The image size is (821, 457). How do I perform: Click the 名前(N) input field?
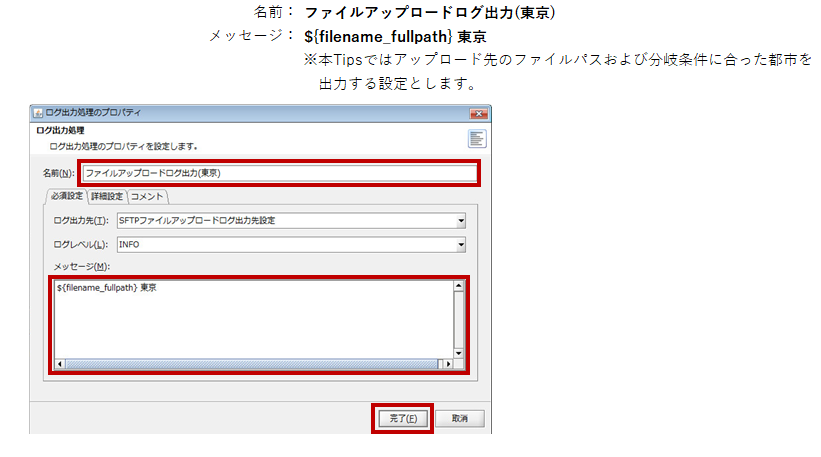(280, 173)
